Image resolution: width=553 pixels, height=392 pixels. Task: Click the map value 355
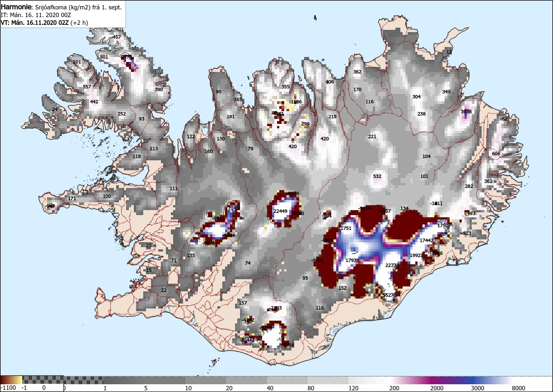point(285,87)
